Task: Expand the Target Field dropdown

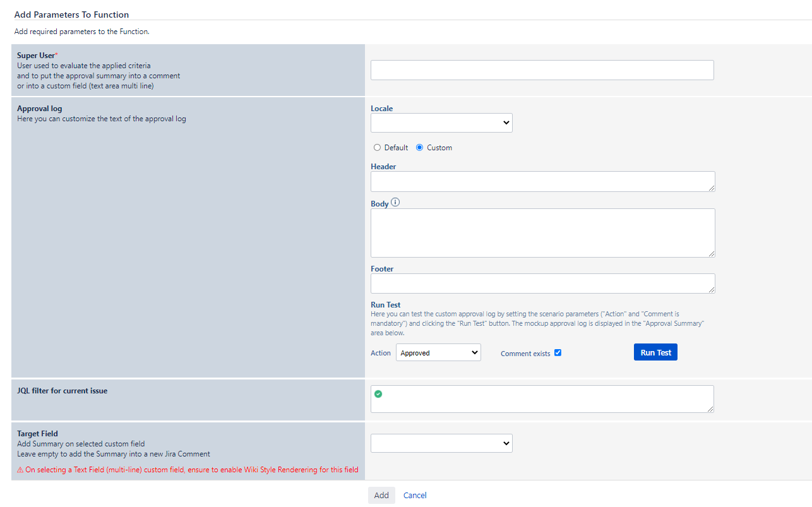Action: click(441, 443)
